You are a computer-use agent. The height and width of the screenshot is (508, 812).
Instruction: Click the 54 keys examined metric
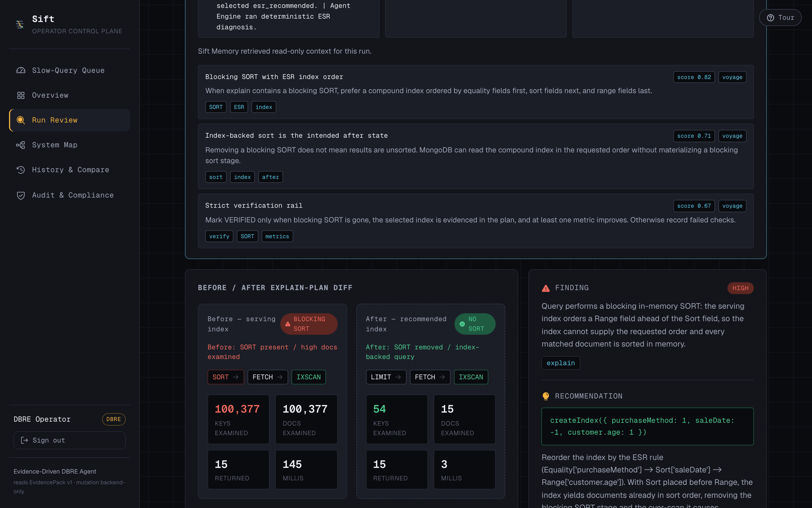click(397, 419)
